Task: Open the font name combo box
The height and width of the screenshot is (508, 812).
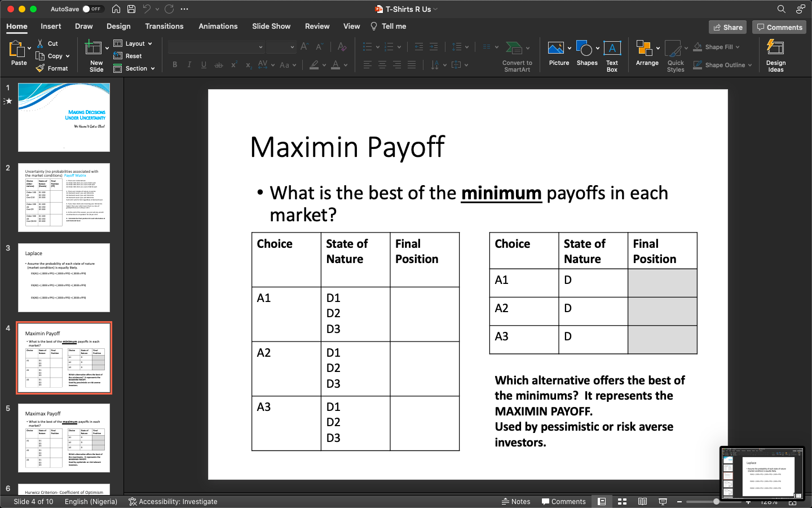Action: (216, 47)
